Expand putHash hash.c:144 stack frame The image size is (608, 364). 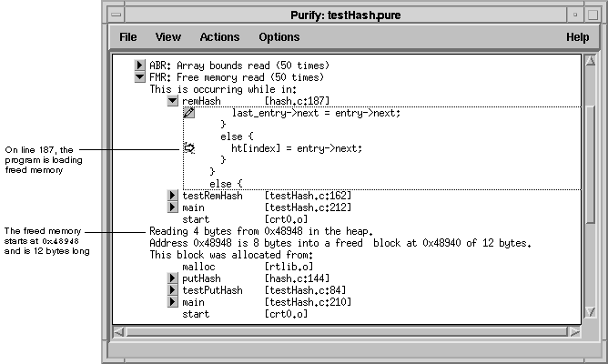tap(173, 278)
